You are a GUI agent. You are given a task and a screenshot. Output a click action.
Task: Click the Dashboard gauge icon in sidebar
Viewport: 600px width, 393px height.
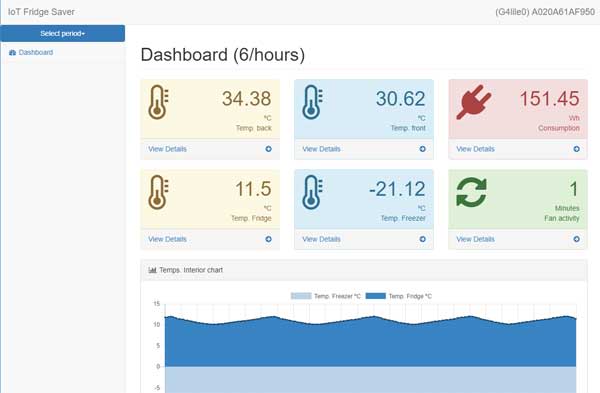point(12,53)
